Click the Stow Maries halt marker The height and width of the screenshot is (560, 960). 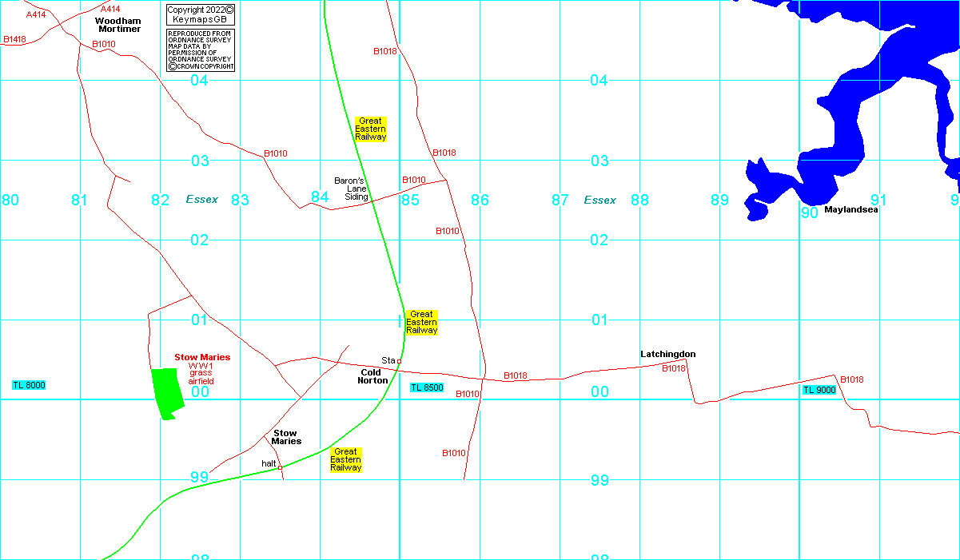pos(280,467)
